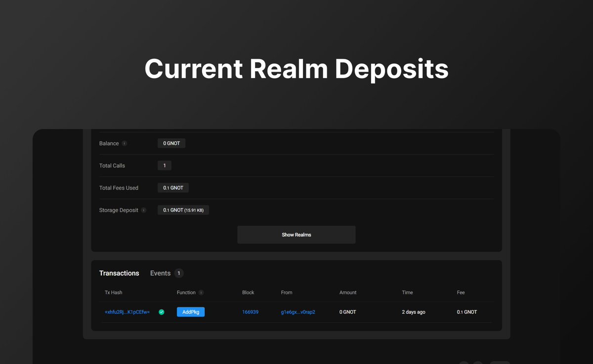This screenshot has height=364, width=593.
Task: Click the Amount column header
Action: 348,292
